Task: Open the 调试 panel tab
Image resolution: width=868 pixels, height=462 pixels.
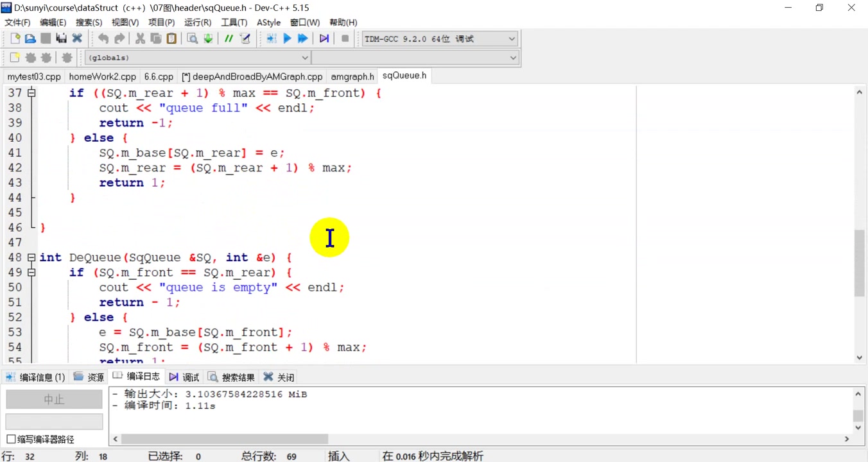Action: click(184, 377)
